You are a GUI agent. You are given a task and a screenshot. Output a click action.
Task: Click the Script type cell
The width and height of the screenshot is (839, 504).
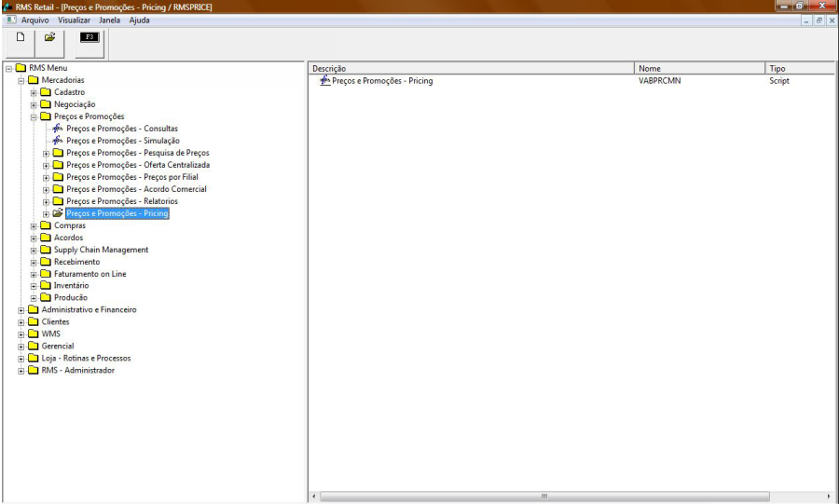point(779,81)
